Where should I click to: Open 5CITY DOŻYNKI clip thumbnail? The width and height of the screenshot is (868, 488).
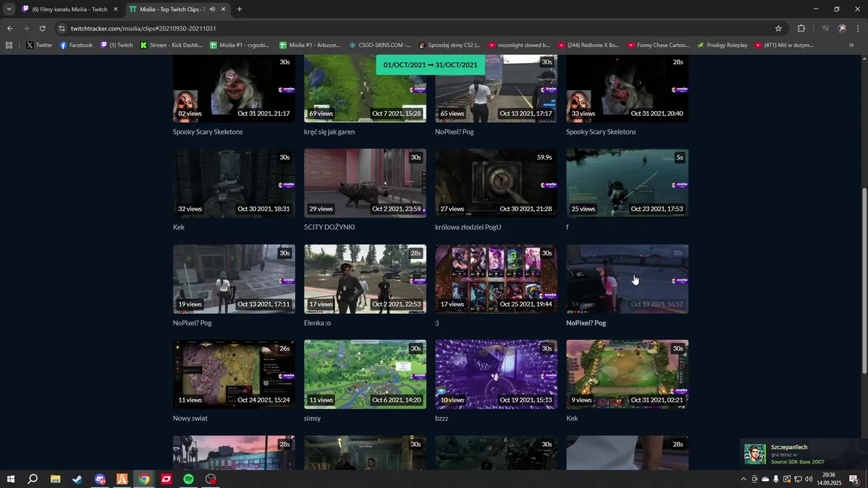pos(365,183)
